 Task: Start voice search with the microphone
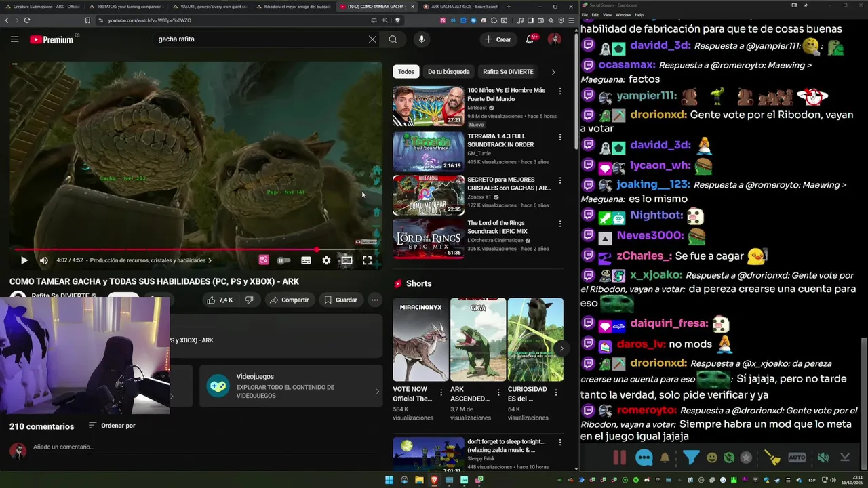click(x=421, y=39)
